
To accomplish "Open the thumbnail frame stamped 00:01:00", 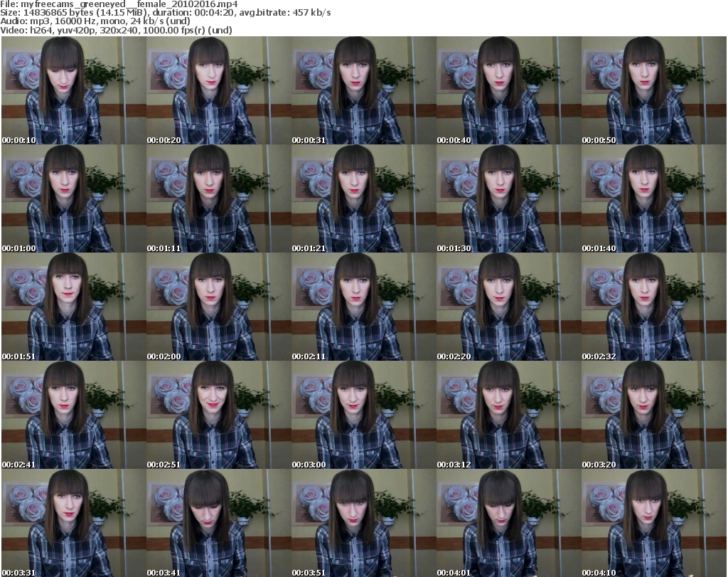I will click(x=74, y=198).
